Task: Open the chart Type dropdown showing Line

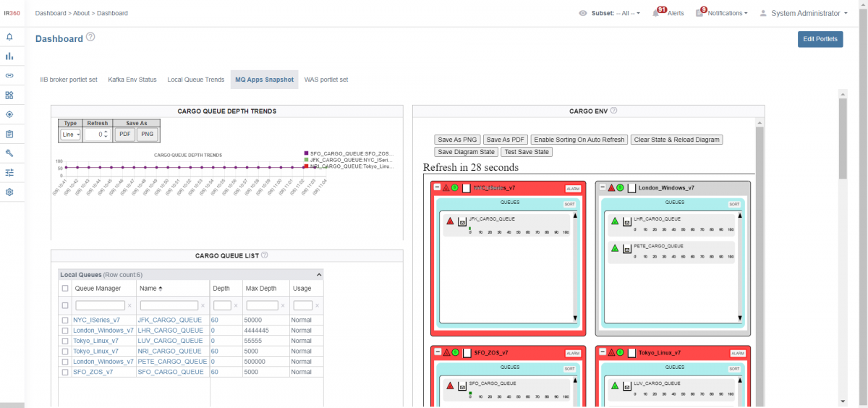Action: pos(71,135)
